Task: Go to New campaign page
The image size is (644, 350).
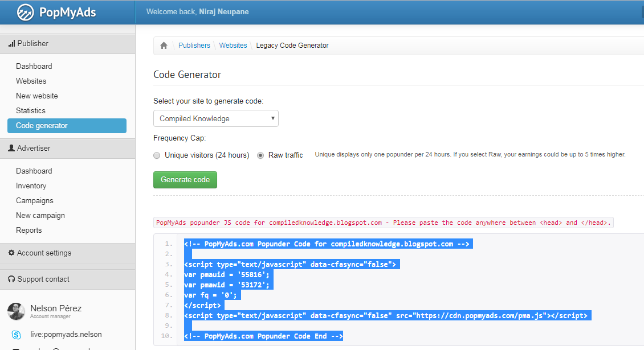Action: pos(40,216)
